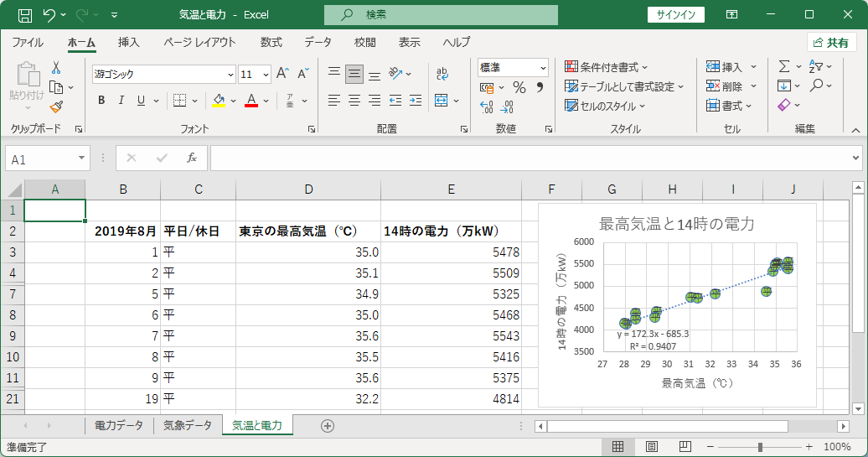Image resolution: width=868 pixels, height=457 pixels.
Task: Toggle middle vertical alignment
Action: (354, 74)
